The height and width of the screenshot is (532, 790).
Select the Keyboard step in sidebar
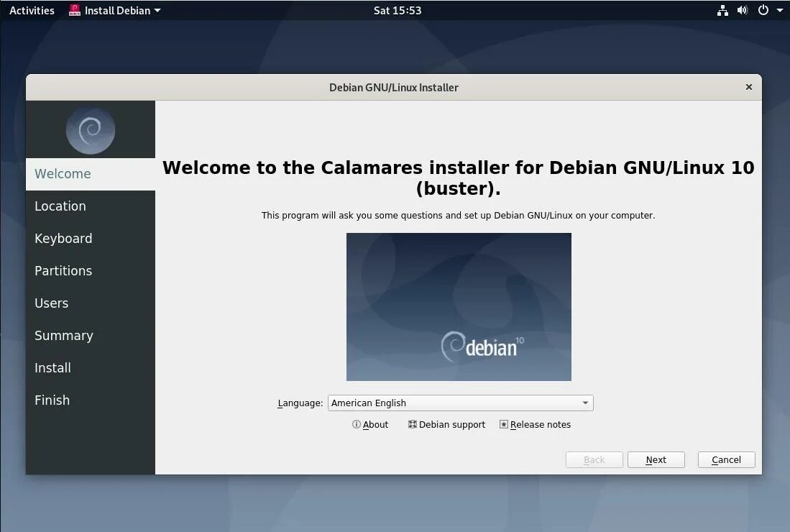coord(91,238)
